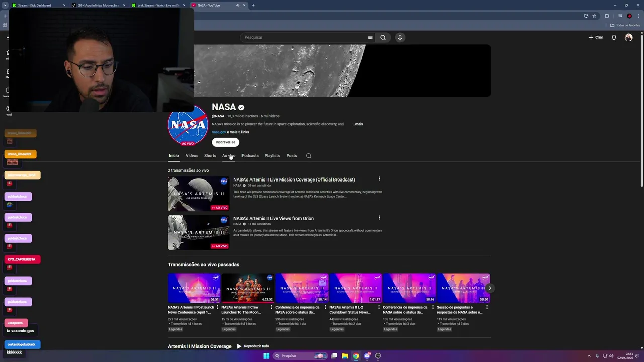Open Chrome extensions puzzle icon
The width and height of the screenshot is (644, 362).
click(607, 16)
